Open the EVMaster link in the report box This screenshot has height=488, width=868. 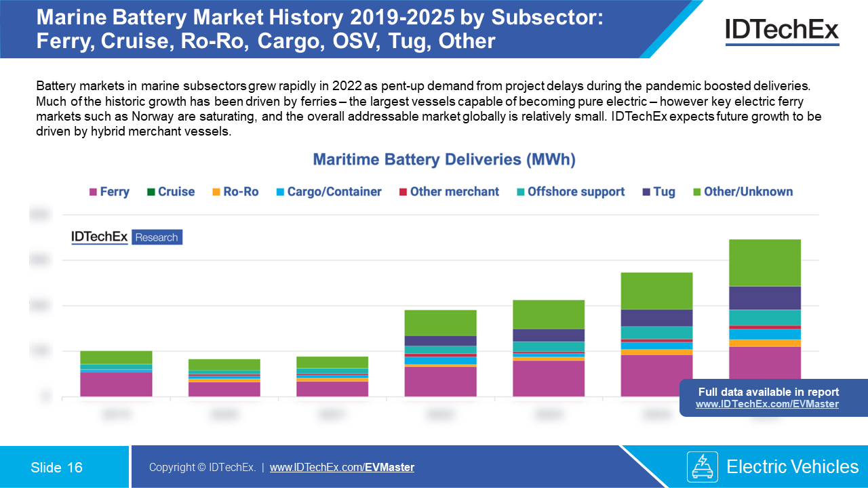coord(767,404)
